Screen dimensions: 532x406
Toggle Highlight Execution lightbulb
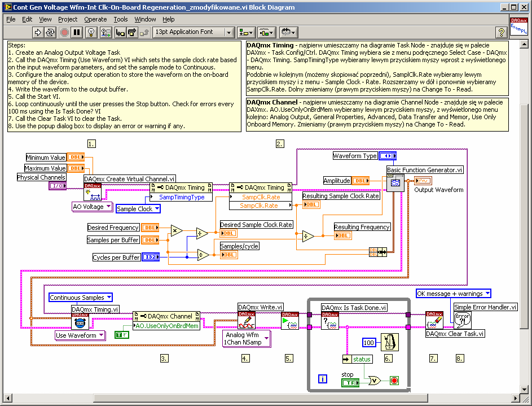click(x=91, y=33)
